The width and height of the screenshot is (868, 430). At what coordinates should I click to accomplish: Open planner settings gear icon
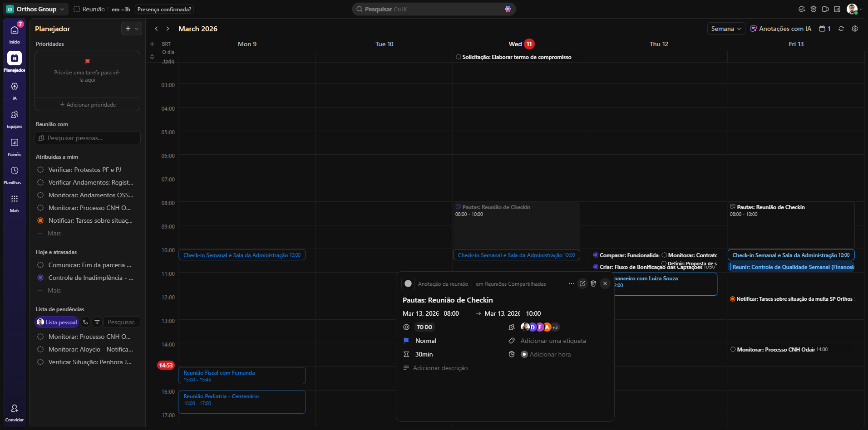[855, 29]
